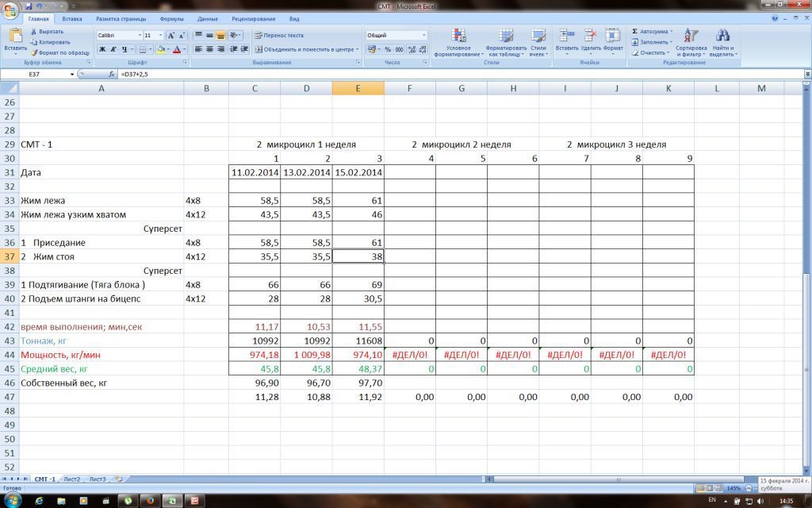Image resolution: width=812 pixels, height=508 pixels.
Task: Click the Format as Table icon
Action: (x=506, y=37)
